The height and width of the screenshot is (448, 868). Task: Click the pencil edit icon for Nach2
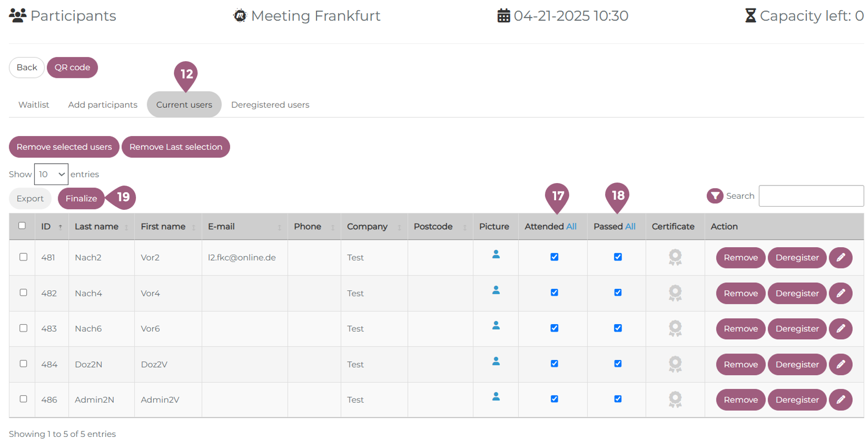[x=840, y=257]
